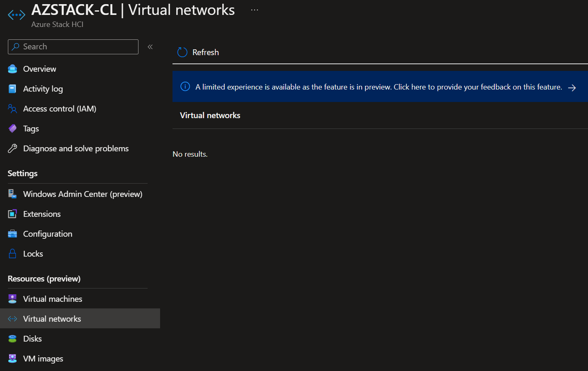Viewport: 588px width, 371px height.
Task: Select the Locks padlock icon
Action: [12, 253]
